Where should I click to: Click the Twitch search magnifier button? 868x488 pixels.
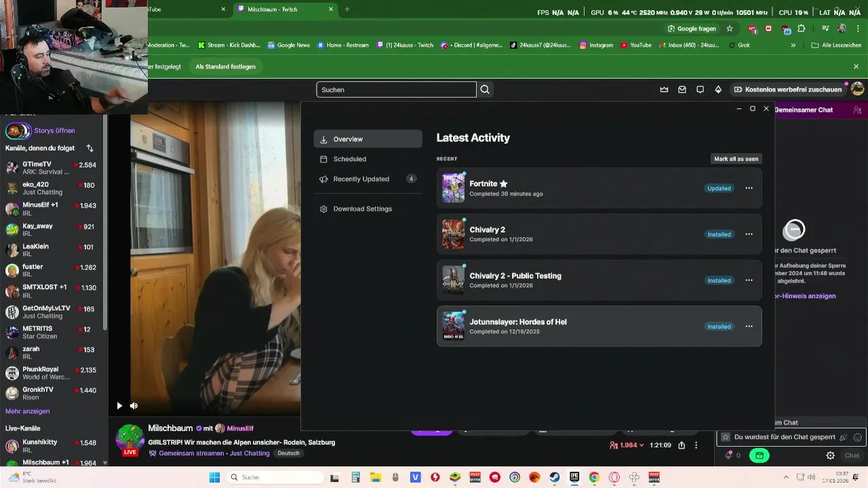point(485,89)
